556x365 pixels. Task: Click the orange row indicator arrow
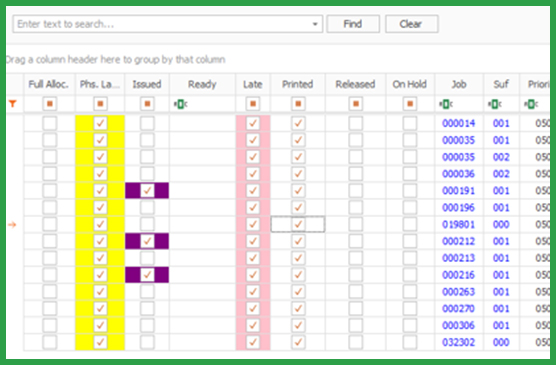click(x=12, y=225)
